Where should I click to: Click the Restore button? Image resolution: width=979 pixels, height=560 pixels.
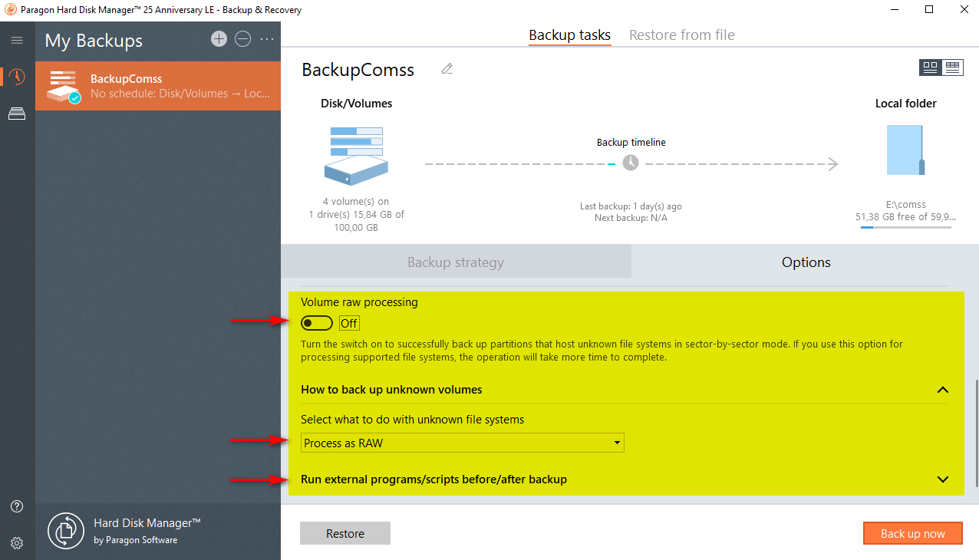pos(345,534)
